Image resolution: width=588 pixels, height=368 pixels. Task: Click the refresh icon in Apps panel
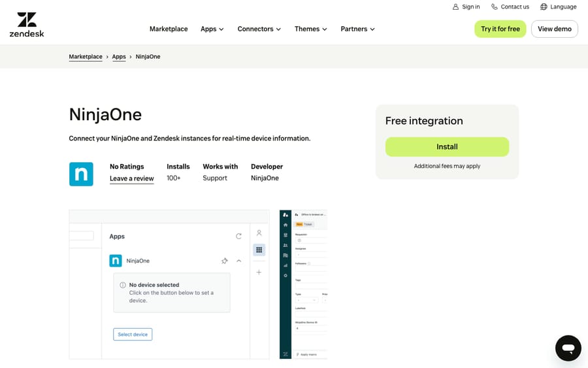tap(238, 236)
